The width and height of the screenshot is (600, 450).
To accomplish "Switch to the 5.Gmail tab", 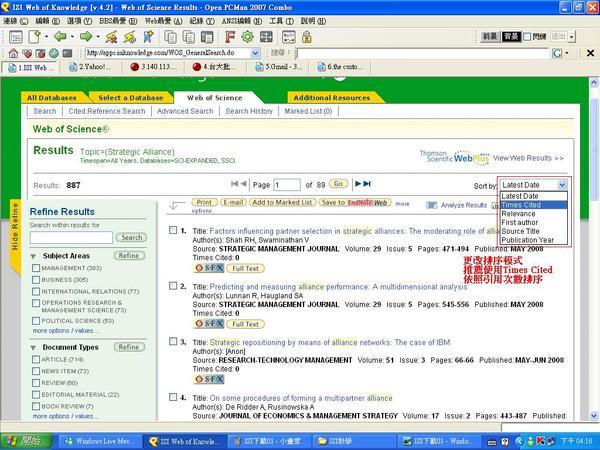I will 279,67.
